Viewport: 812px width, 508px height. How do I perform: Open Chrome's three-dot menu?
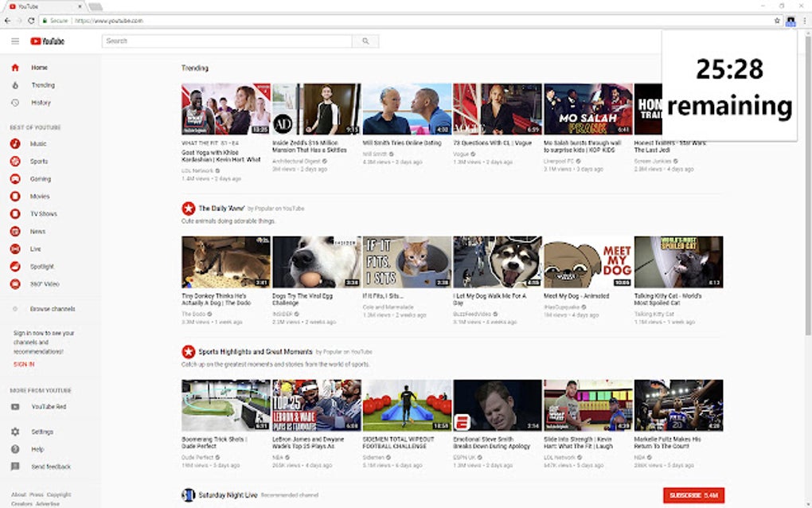[803, 21]
